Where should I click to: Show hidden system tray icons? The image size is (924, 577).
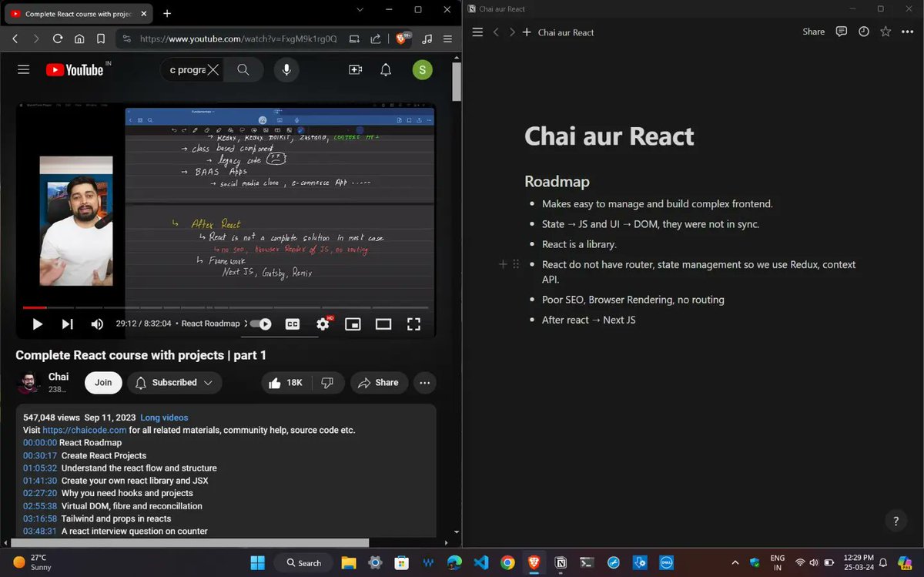pos(735,562)
